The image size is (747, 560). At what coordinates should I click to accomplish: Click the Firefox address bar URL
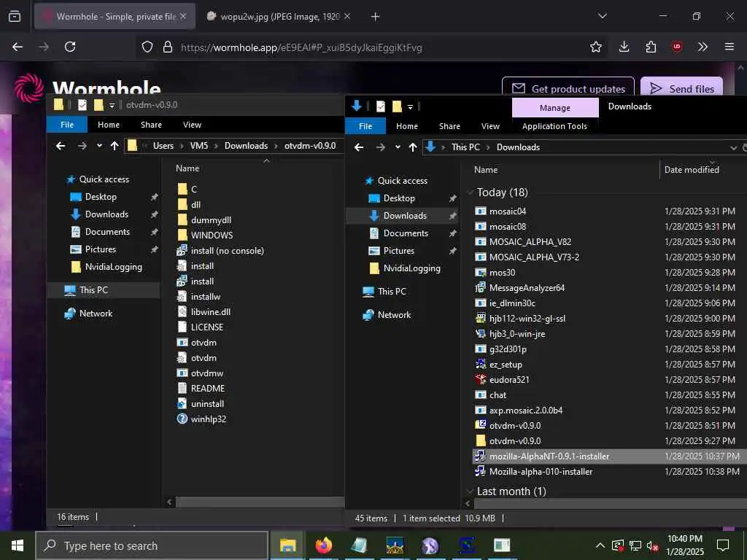pos(301,47)
